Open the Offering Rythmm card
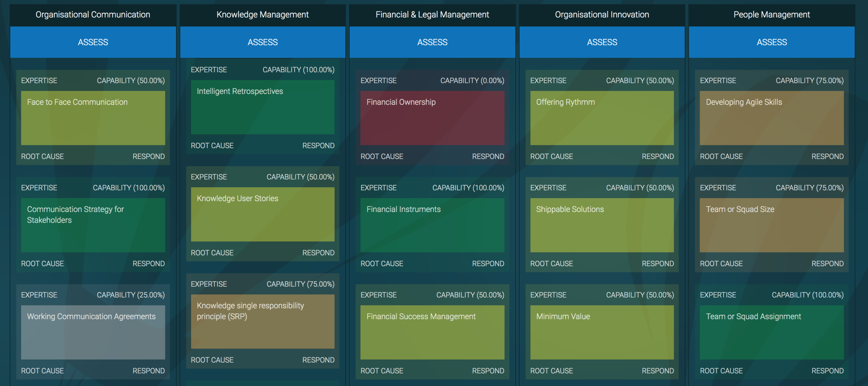 pos(602,118)
